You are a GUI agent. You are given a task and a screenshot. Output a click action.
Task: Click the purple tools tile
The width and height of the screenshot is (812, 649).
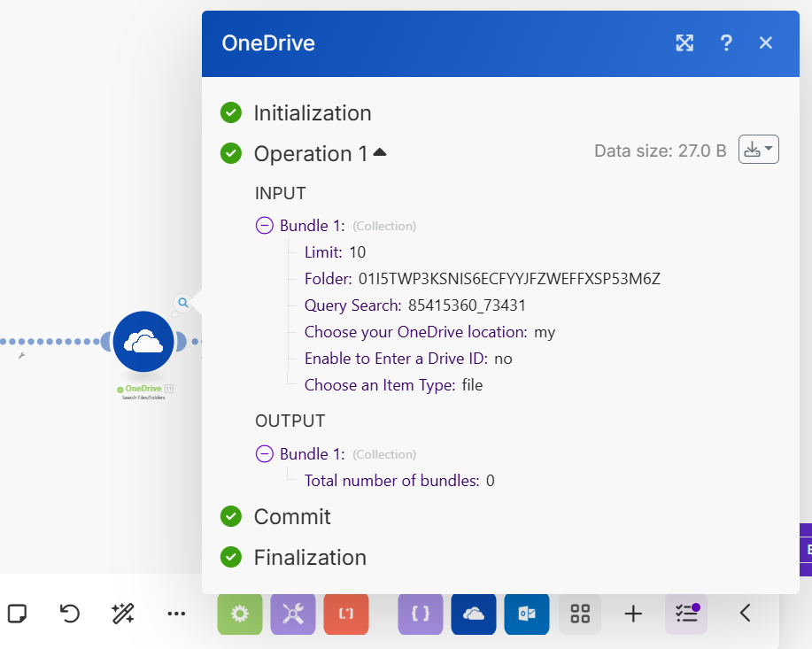(x=293, y=614)
